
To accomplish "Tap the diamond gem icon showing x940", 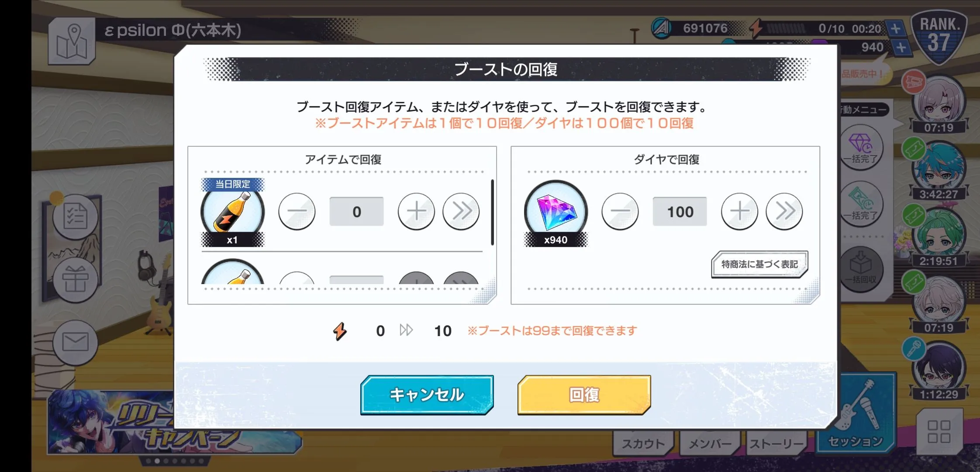I will tap(556, 213).
